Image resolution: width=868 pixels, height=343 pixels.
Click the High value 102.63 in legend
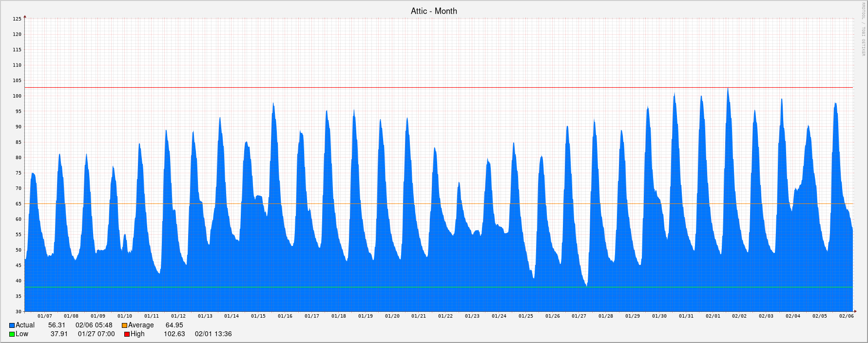pyautogui.click(x=174, y=334)
